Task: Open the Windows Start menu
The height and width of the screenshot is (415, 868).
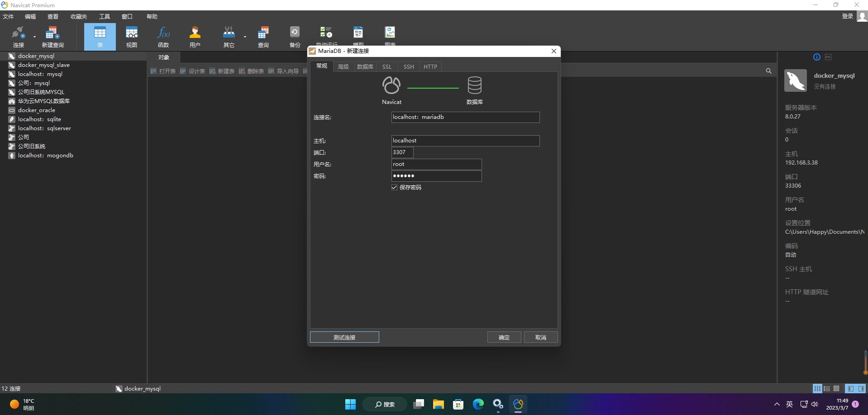Action: pyautogui.click(x=351, y=404)
